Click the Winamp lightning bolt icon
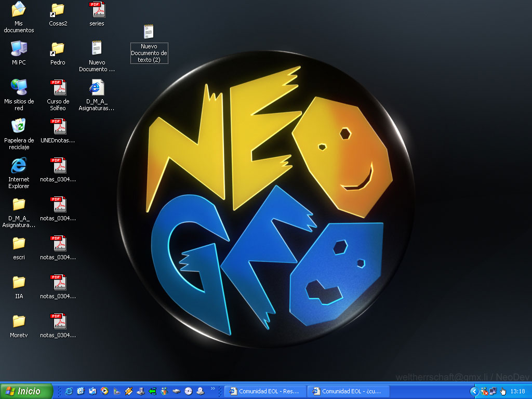 click(x=128, y=391)
